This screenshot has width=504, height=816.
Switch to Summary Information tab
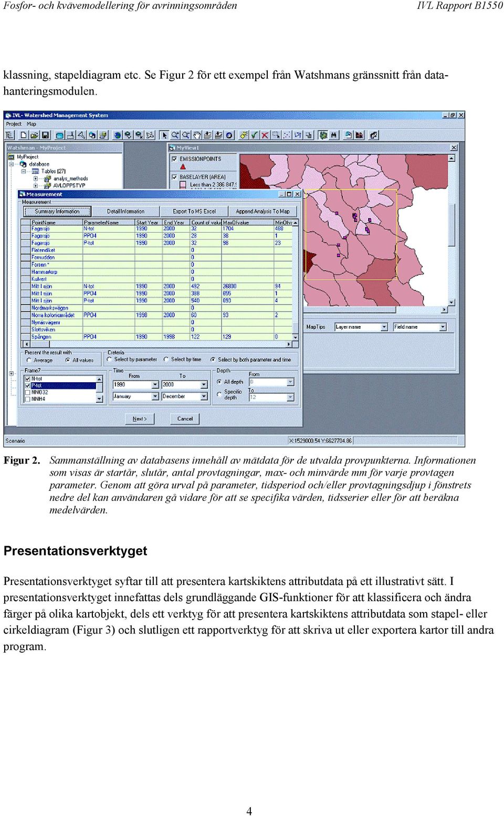pyautogui.click(x=57, y=211)
